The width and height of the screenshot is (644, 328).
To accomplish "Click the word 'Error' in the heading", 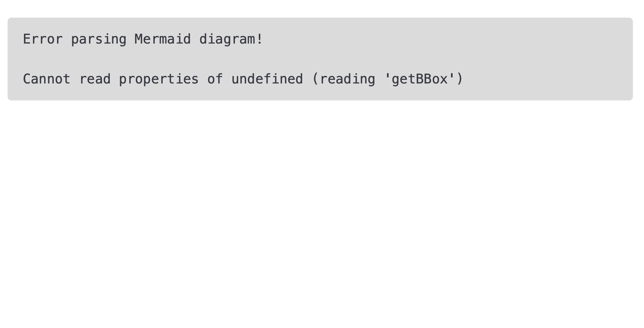I will point(43,39).
